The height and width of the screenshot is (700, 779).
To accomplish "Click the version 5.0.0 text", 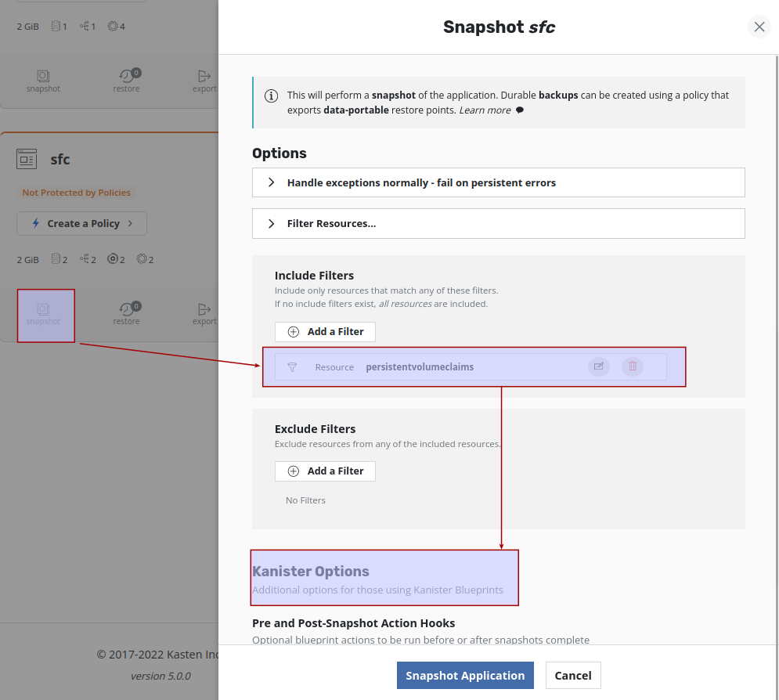I will 160,677.
